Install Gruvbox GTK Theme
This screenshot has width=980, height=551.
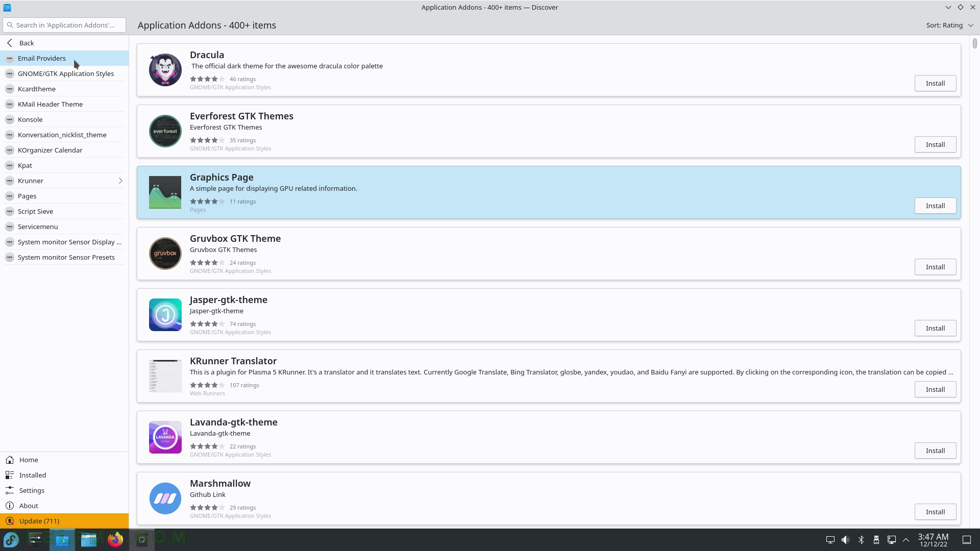click(935, 267)
